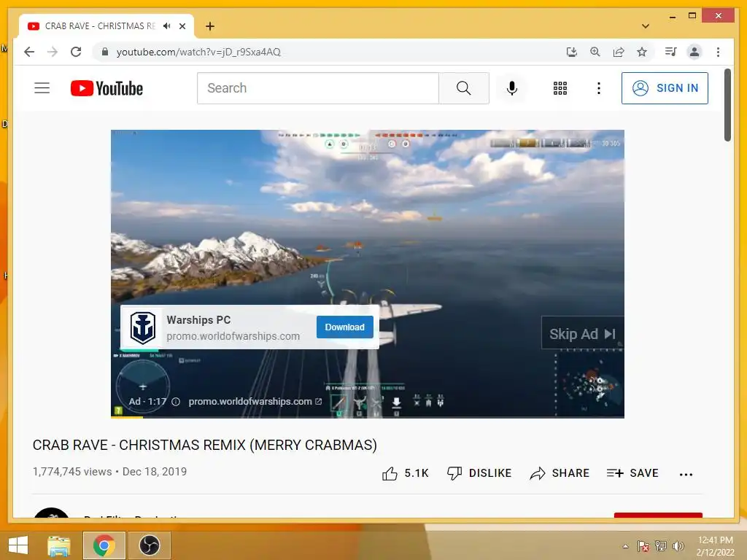Image resolution: width=747 pixels, height=560 pixels.
Task: Close the CRAB RAVE tab
Action: pyautogui.click(x=182, y=26)
